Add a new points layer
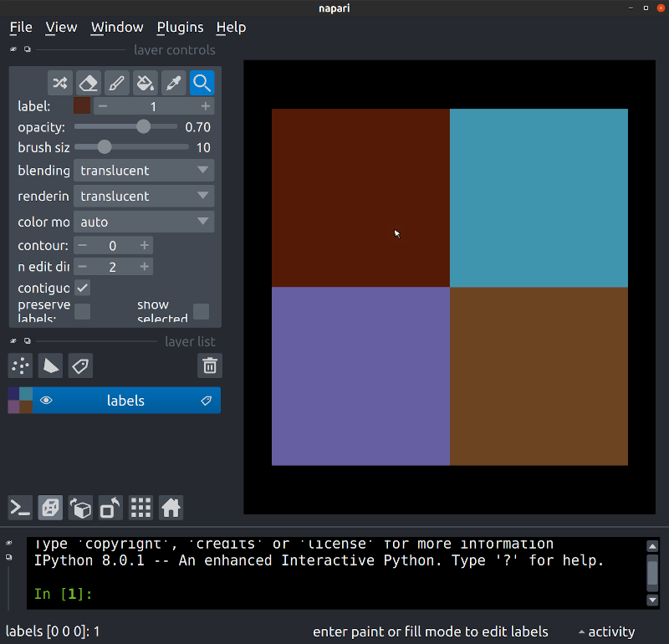This screenshot has width=669, height=644. 19,365
